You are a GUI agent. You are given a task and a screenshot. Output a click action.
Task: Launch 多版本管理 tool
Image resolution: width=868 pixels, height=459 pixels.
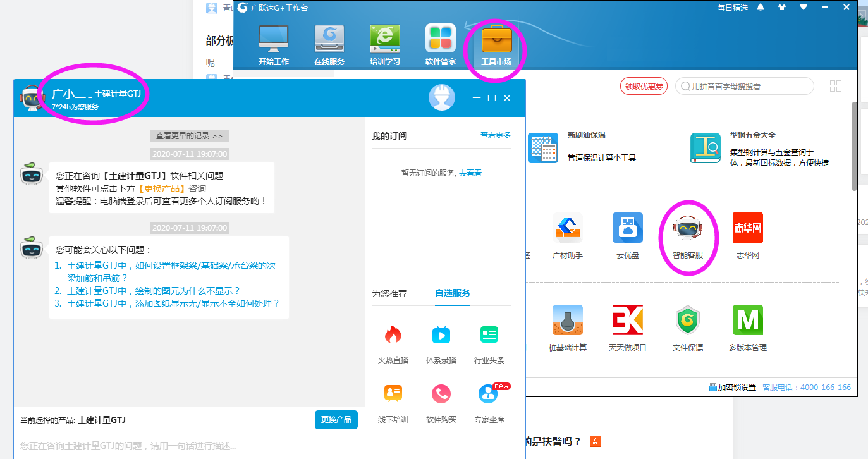(748, 328)
